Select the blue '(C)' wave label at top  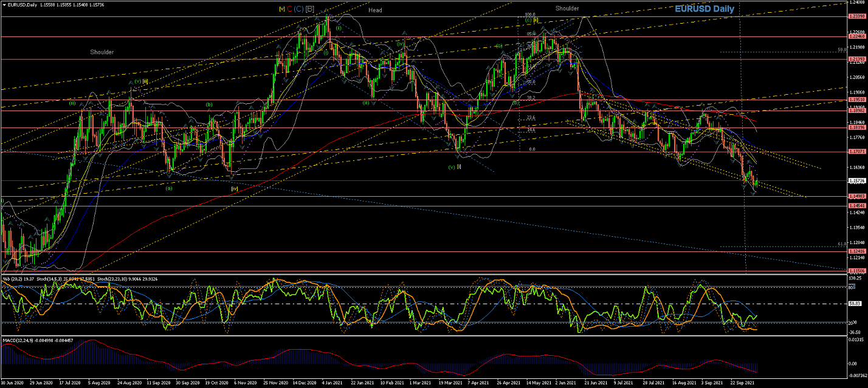(x=299, y=9)
